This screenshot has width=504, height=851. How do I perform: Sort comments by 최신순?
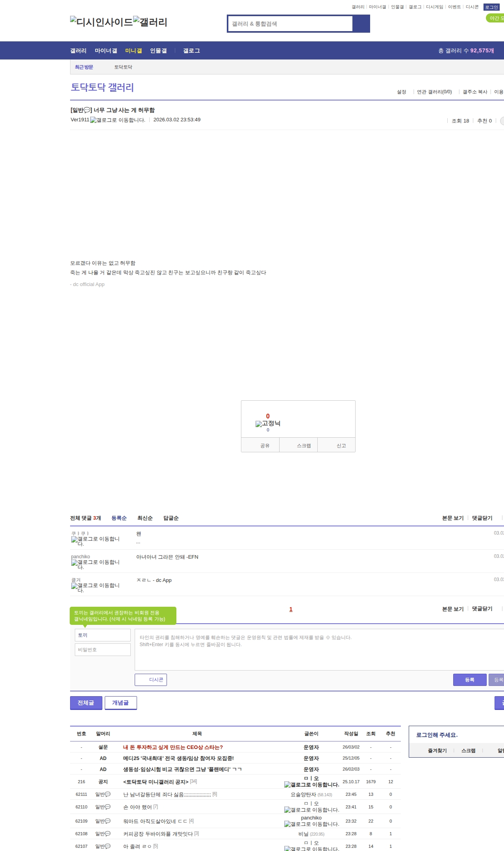145,518
